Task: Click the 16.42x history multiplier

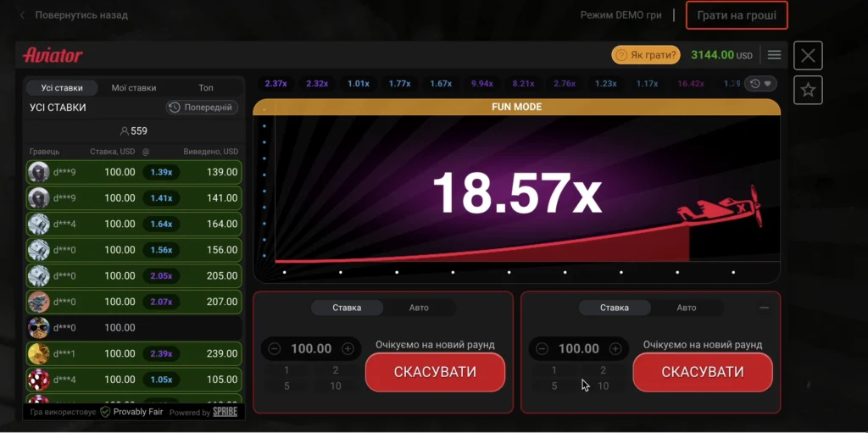Action: pos(691,84)
